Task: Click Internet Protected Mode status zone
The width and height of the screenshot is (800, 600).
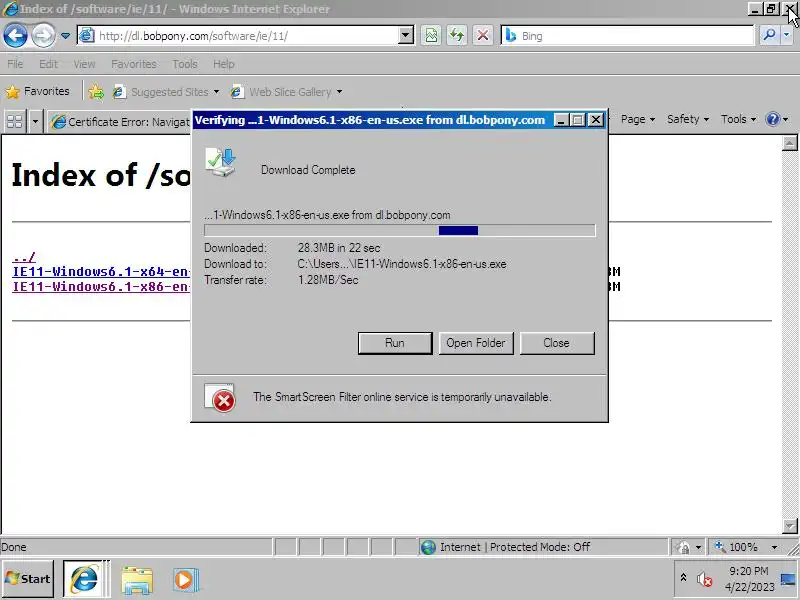Action: [x=543, y=547]
